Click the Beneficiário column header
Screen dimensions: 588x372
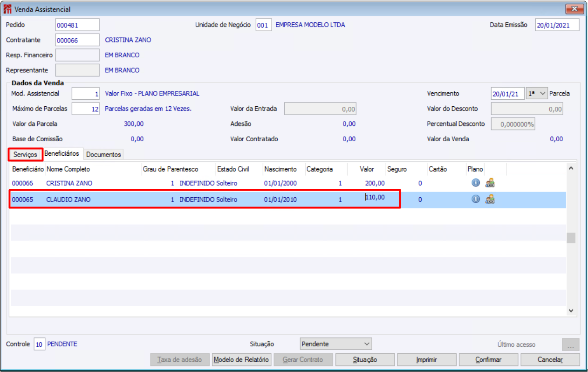28,169
